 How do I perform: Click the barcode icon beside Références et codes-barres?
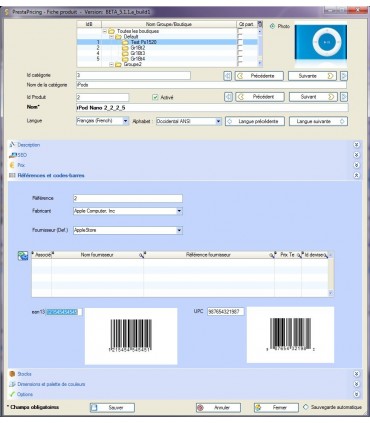coord(12,175)
